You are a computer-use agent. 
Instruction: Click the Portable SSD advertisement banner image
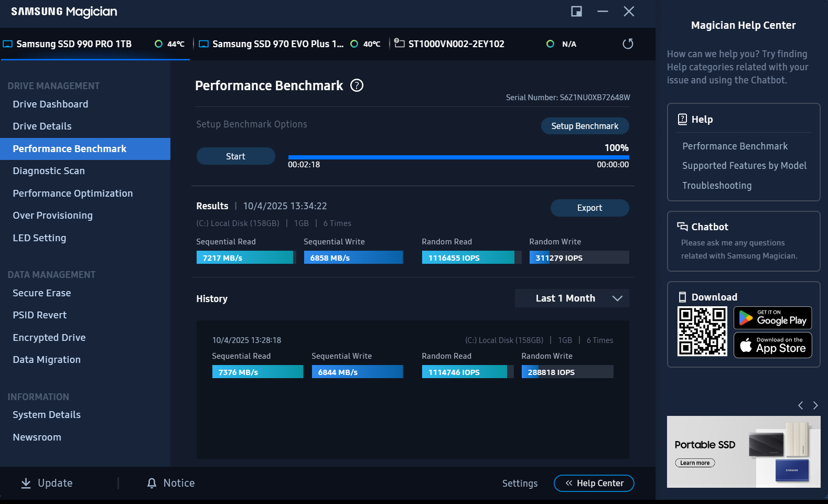[x=744, y=452]
